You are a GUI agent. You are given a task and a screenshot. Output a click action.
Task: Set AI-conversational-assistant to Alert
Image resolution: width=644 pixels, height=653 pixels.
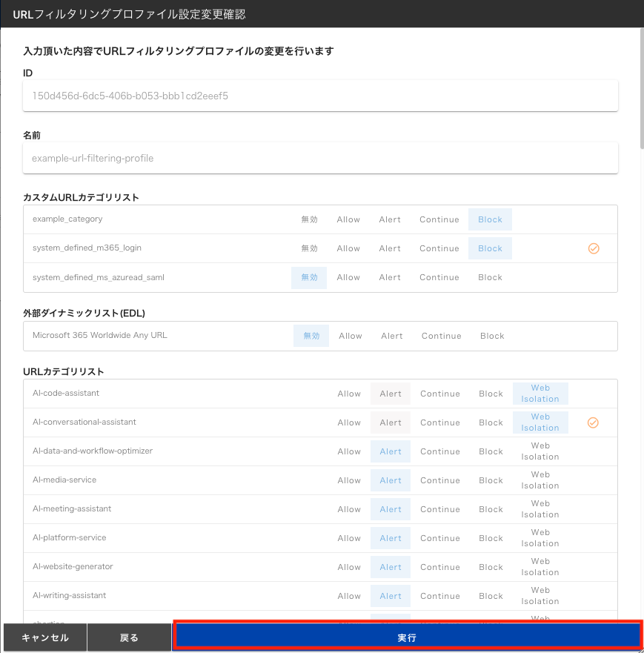[x=391, y=422]
